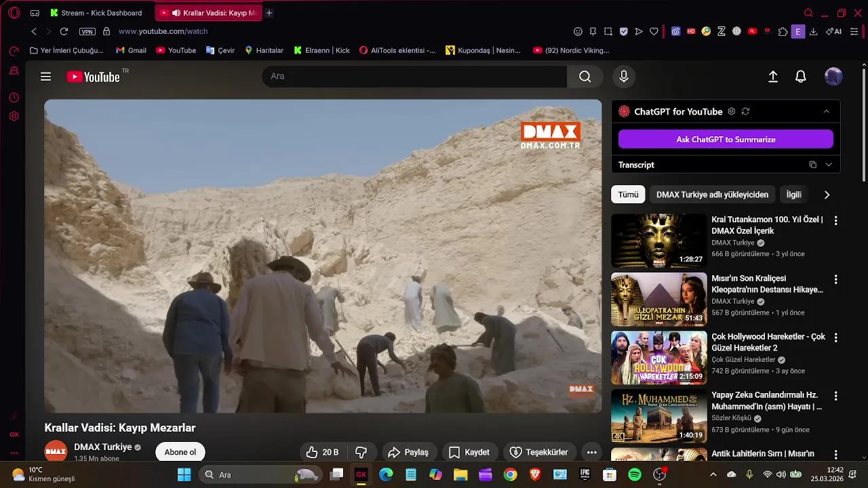
Task: Open options for Yapay Zeka Canlandırmalı video
Action: (x=835, y=396)
